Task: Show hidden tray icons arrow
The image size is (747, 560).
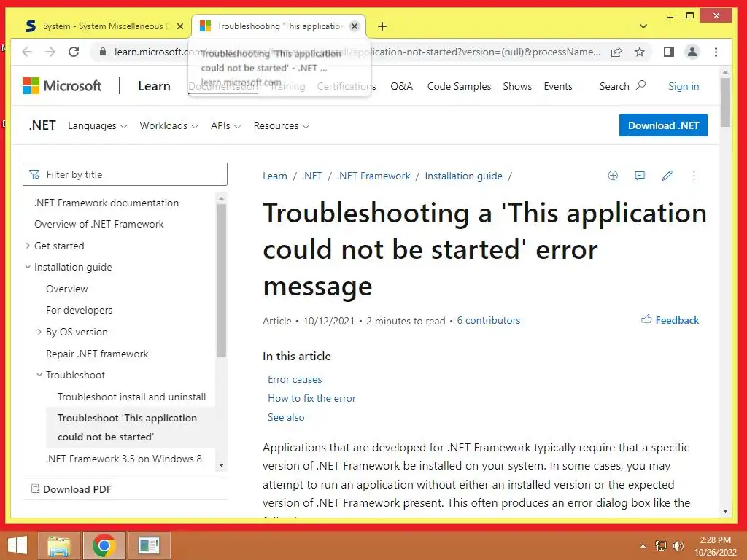Action: (643, 546)
